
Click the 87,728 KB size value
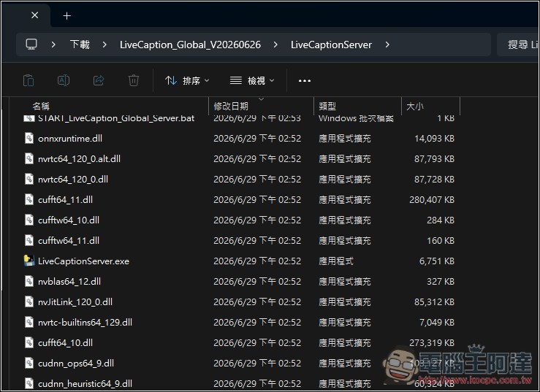point(434,179)
